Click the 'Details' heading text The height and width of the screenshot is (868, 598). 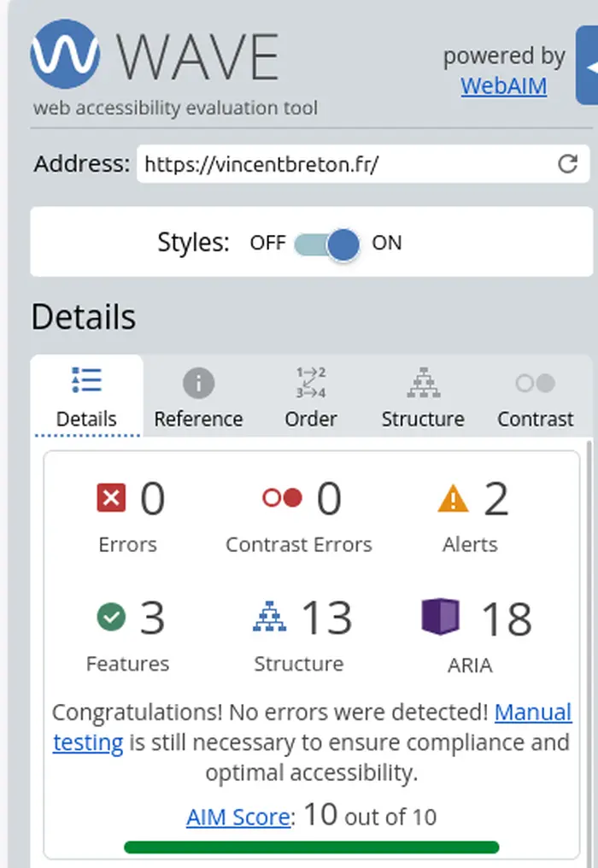(x=84, y=317)
